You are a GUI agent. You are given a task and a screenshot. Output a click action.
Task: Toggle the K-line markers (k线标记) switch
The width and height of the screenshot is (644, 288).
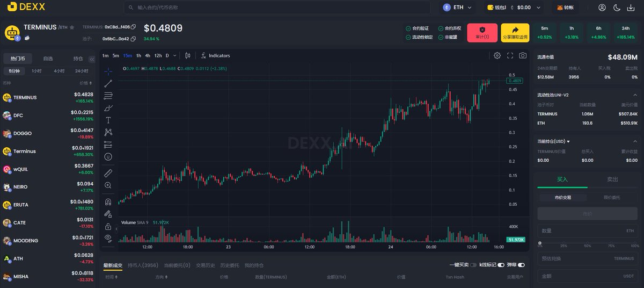501,265
